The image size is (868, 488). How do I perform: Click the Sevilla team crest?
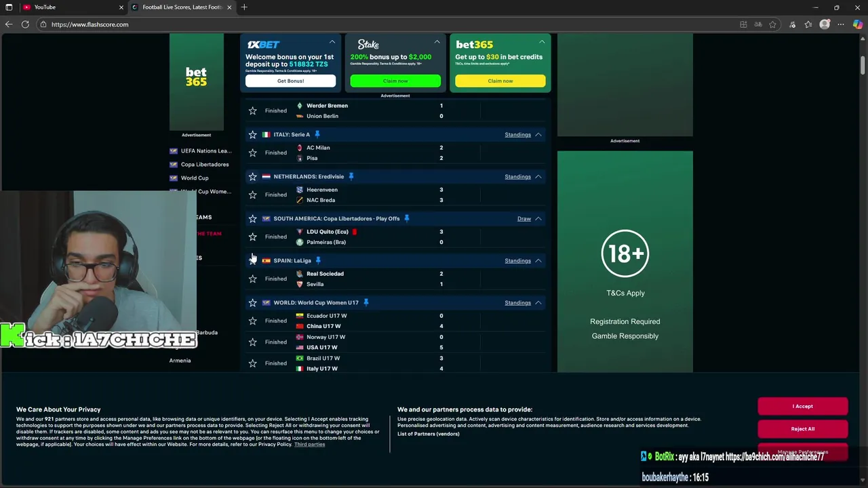click(300, 284)
